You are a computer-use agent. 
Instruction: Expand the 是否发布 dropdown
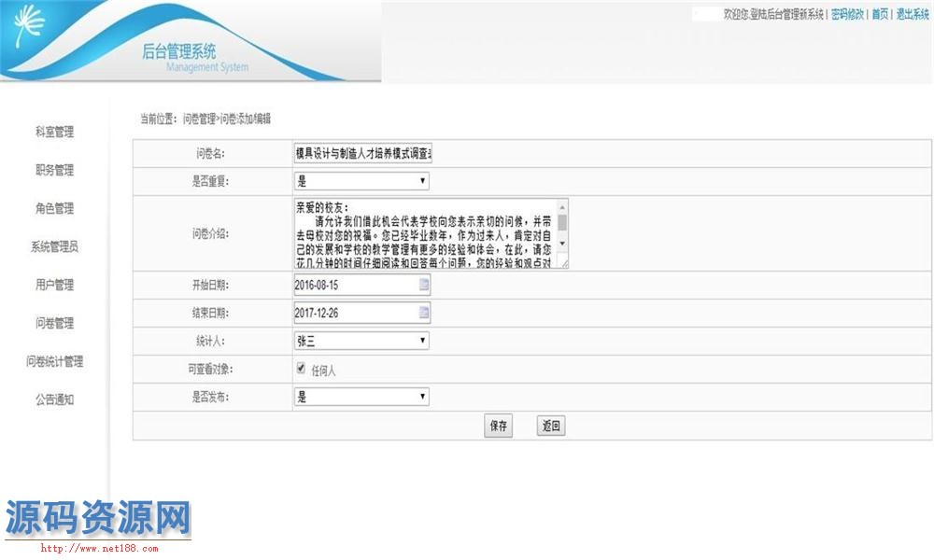point(361,397)
